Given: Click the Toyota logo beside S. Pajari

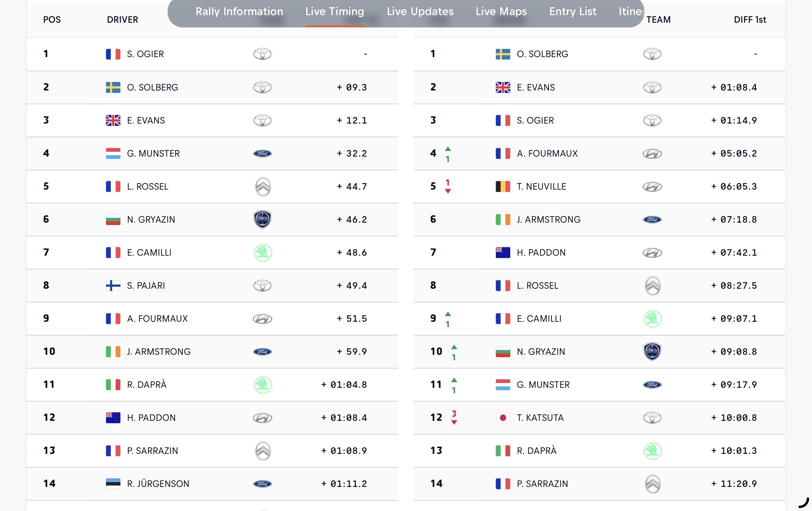Looking at the screenshot, I should coord(262,286).
